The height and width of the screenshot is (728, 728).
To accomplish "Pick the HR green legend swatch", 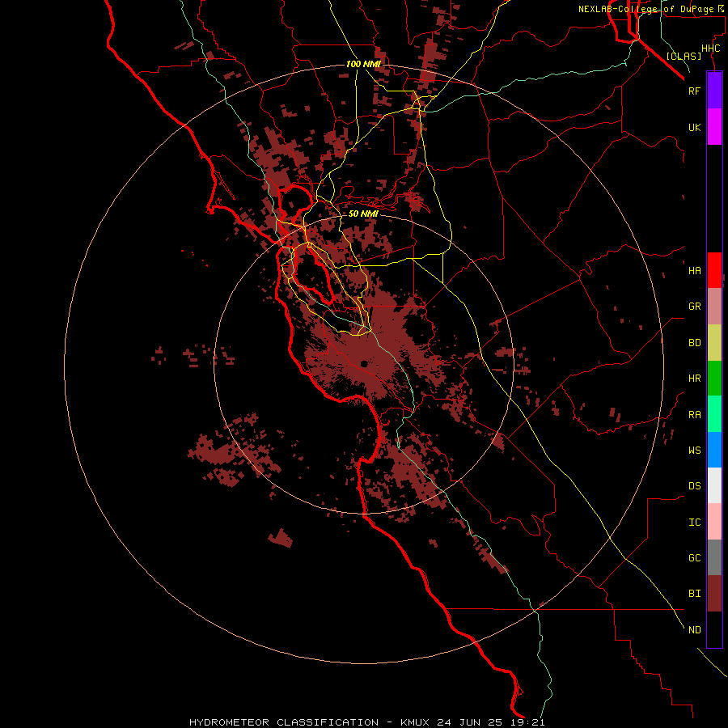I will tap(714, 379).
